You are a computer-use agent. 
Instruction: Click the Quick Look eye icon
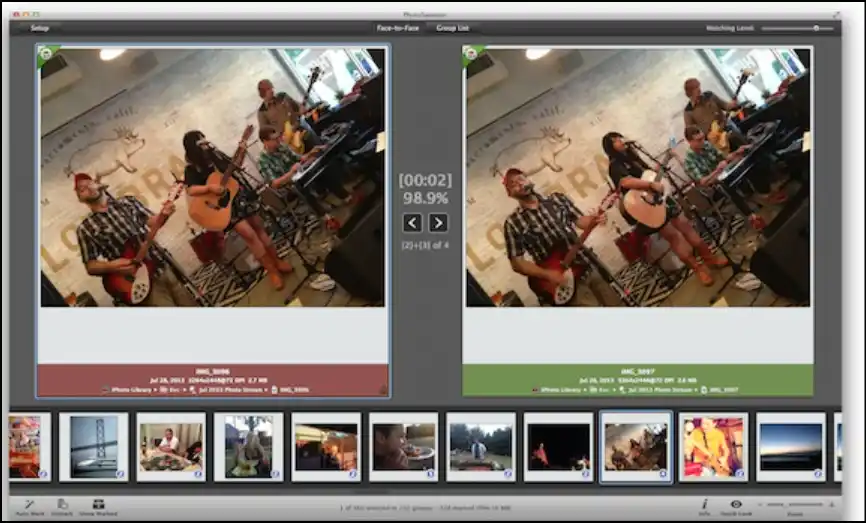(x=737, y=504)
